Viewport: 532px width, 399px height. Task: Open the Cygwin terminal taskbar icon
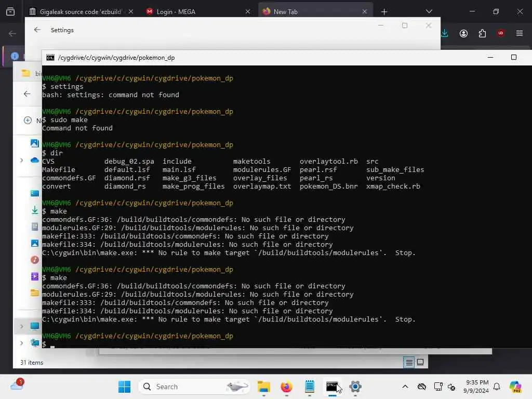point(332,387)
